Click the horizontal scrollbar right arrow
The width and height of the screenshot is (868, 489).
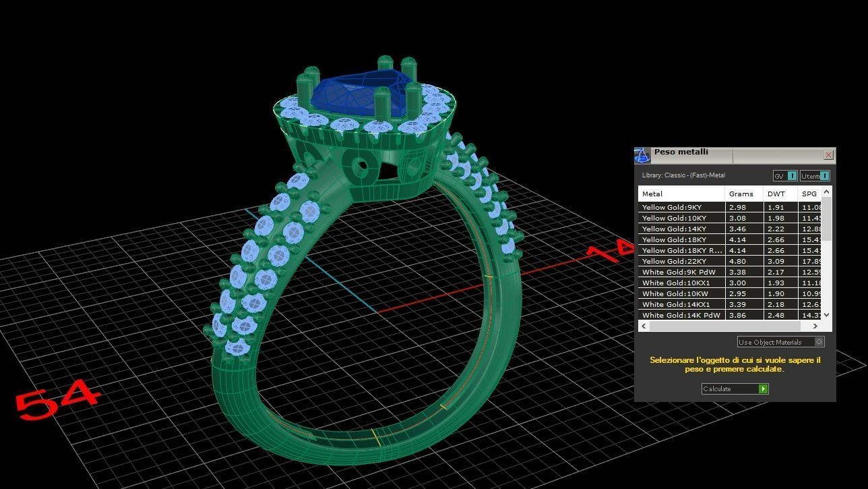(815, 326)
